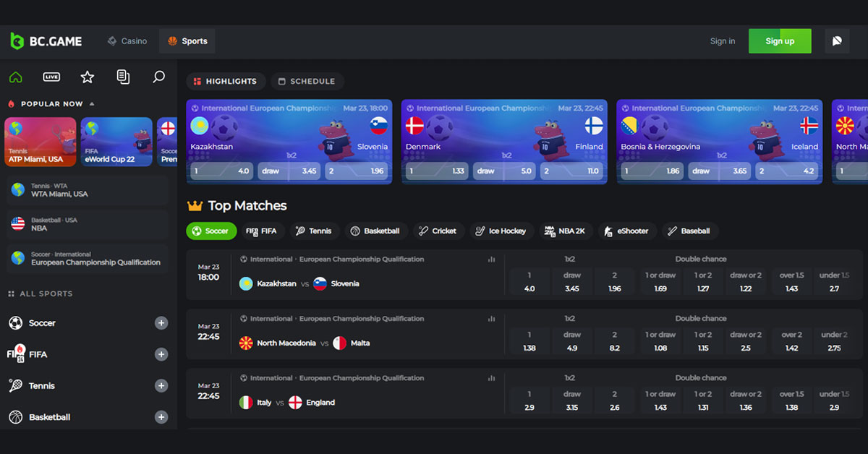
Task: Open European Championship Qualification in sidebar
Action: 87,258
